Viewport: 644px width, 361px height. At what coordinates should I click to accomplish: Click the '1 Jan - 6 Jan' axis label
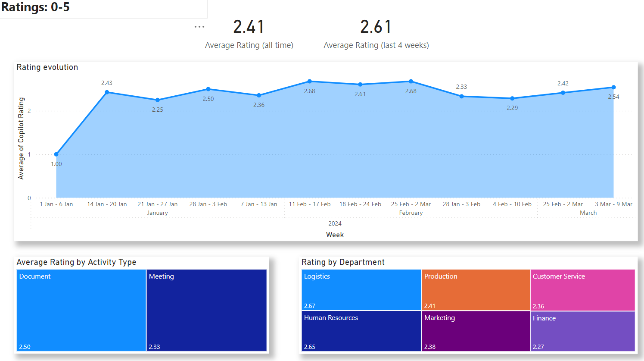(56, 204)
